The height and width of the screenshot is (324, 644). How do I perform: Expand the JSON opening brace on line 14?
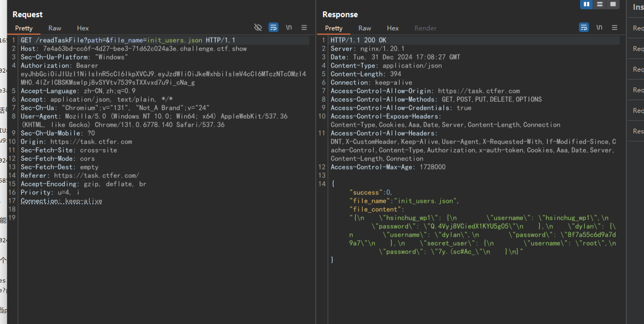tap(333, 184)
